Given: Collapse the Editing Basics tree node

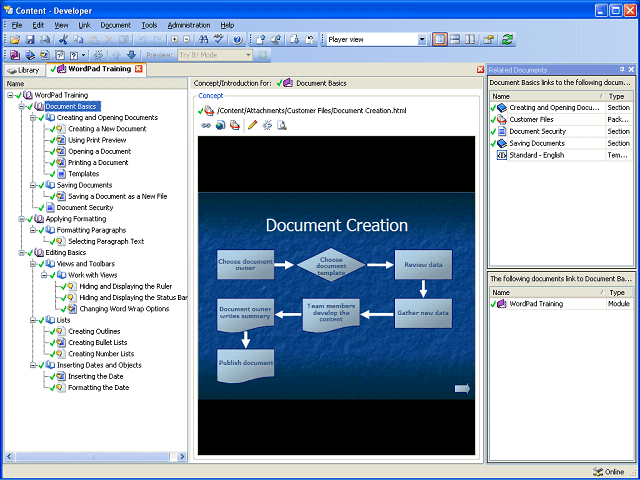Looking at the screenshot, I should (x=22, y=252).
